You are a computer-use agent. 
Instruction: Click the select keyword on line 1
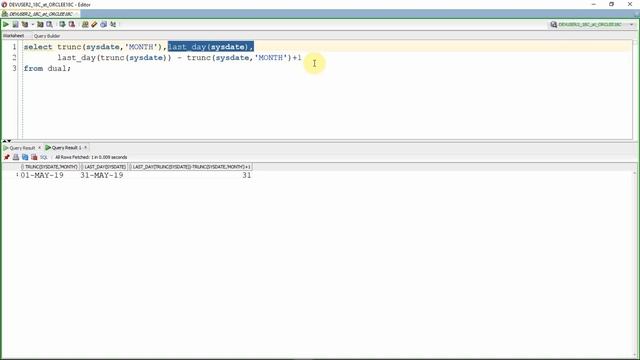38,47
